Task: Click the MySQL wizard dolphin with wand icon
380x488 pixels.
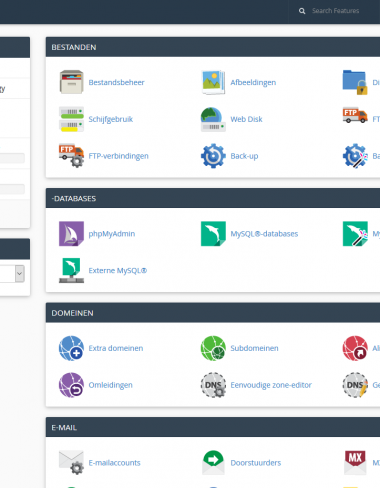Action: click(355, 234)
